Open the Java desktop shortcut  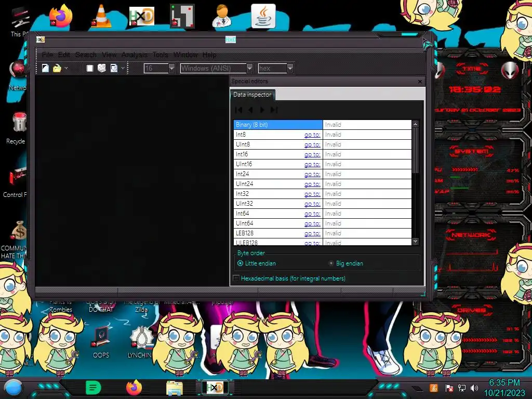pos(263,16)
